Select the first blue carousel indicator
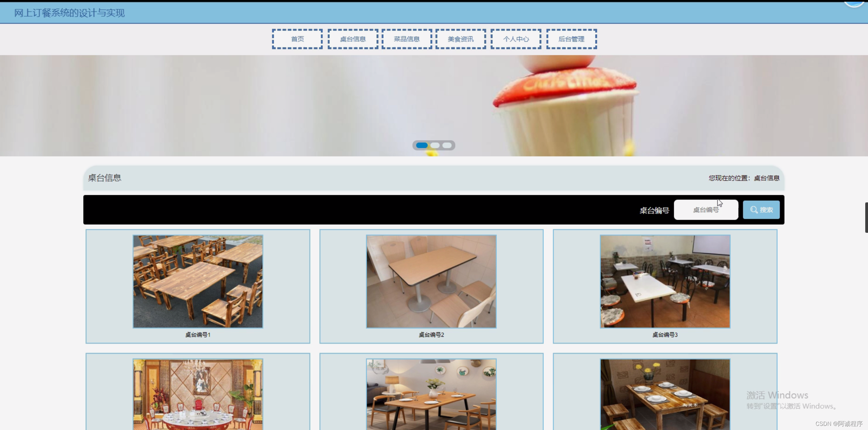The image size is (868, 430). click(422, 145)
